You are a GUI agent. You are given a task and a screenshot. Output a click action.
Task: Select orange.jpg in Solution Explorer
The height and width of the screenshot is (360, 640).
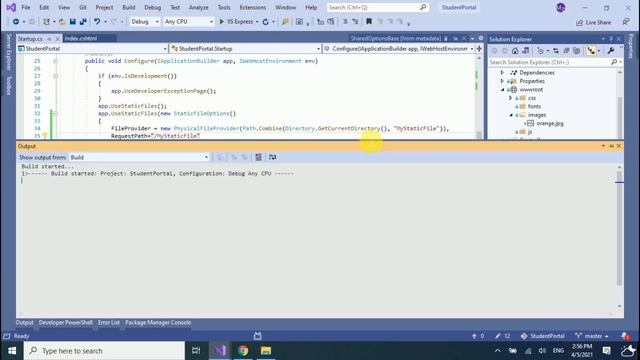pos(550,123)
